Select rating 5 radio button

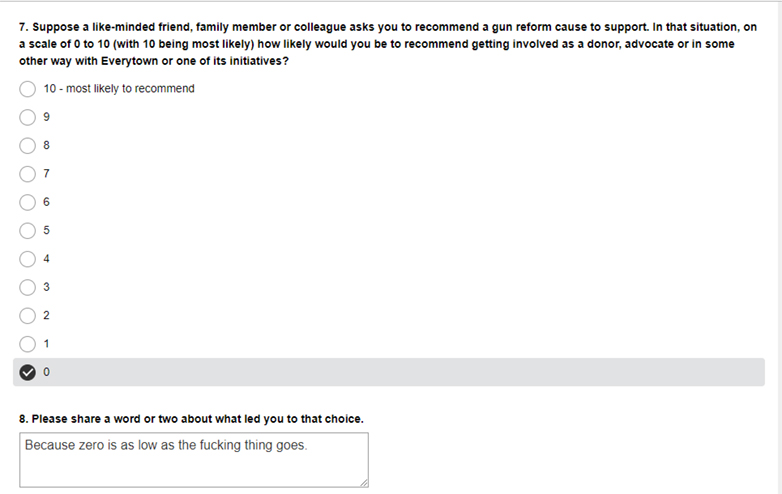click(x=27, y=231)
